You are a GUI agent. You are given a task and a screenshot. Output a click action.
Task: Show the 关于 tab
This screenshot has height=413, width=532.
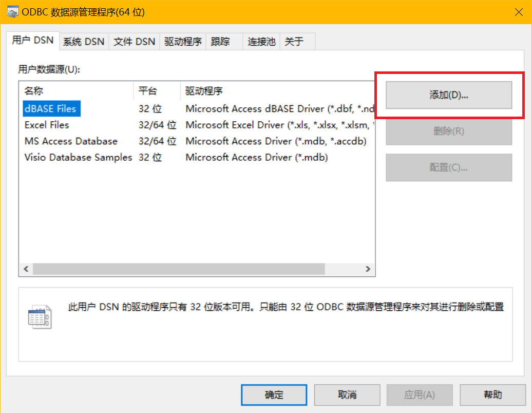coord(294,42)
